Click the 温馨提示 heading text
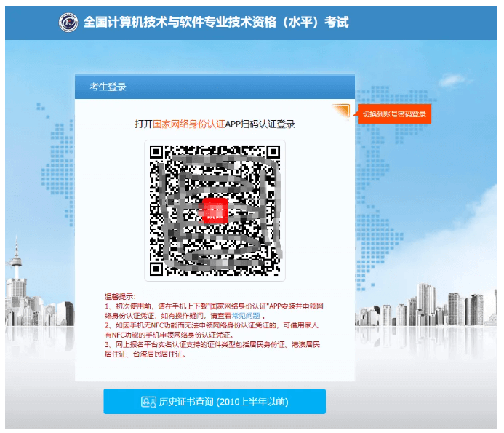 pyautogui.click(x=120, y=297)
